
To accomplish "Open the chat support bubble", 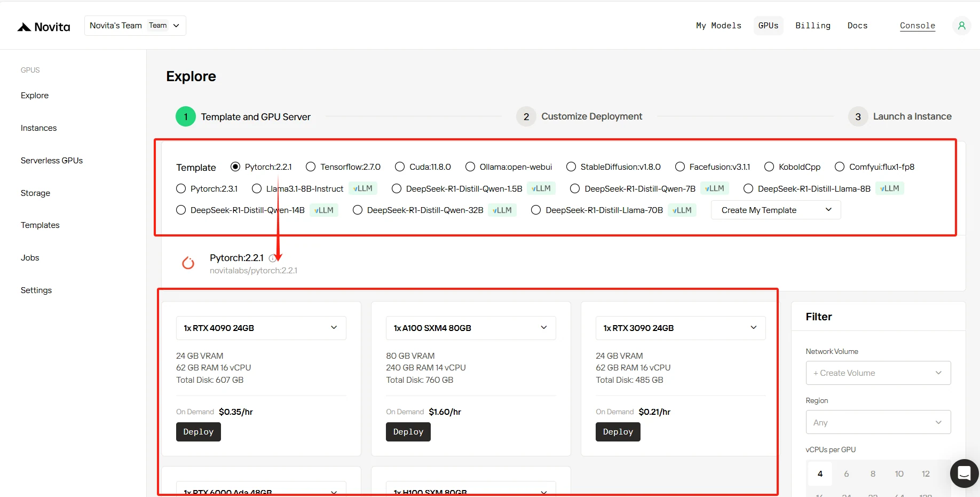I will tap(964, 473).
